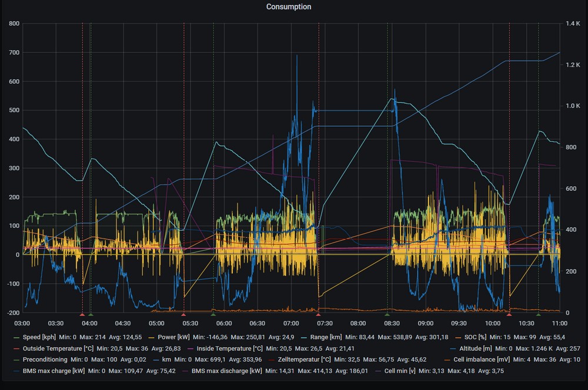The image size is (588, 390).
Task: Click the red annotation triangle at 07:30
Action: pos(318,315)
